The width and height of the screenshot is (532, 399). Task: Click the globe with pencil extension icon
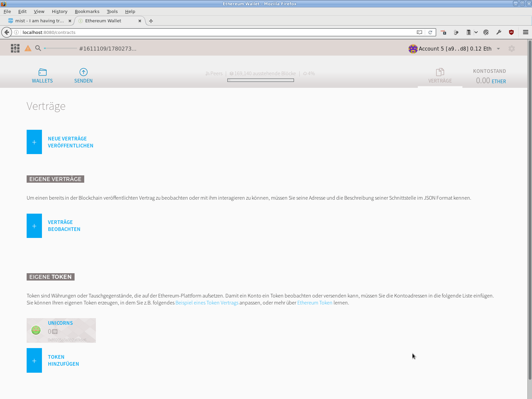click(x=486, y=32)
